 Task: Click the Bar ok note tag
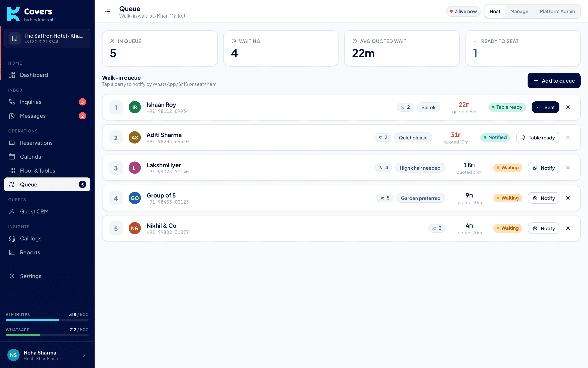pyautogui.click(x=428, y=107)
